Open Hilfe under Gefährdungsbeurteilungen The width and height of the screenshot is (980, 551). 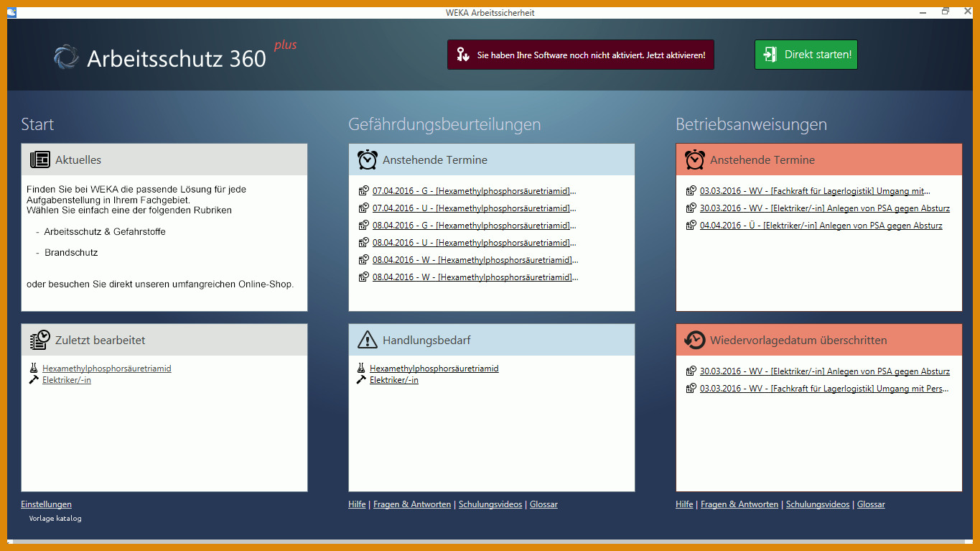[357, 504]
